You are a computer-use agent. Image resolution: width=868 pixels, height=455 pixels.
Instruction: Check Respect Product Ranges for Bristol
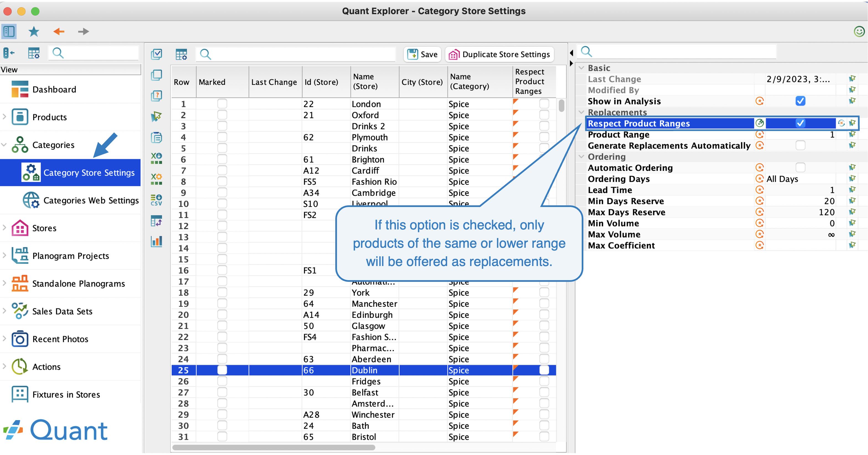coord(544,436)
